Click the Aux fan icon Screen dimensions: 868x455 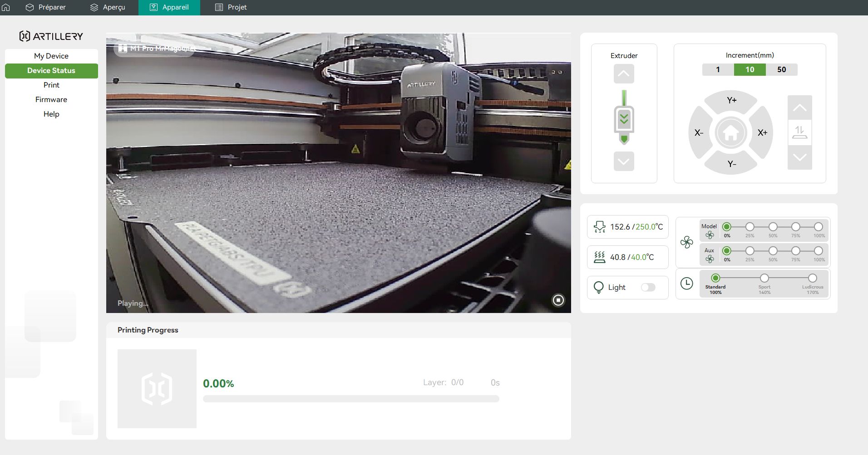(x=710, y=259)
